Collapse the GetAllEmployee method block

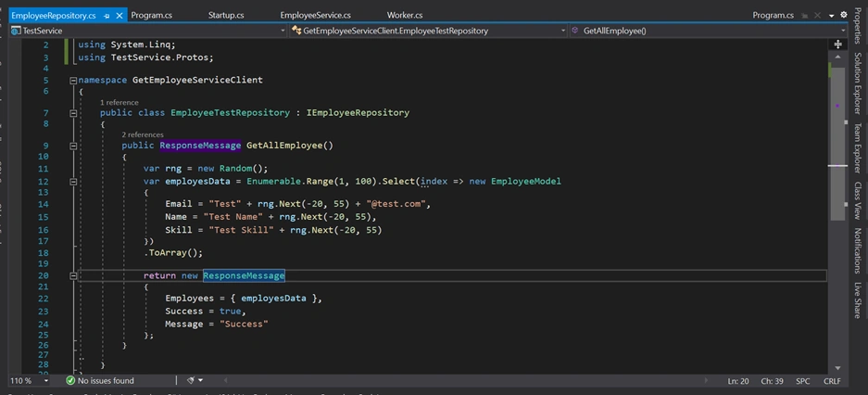73,146
